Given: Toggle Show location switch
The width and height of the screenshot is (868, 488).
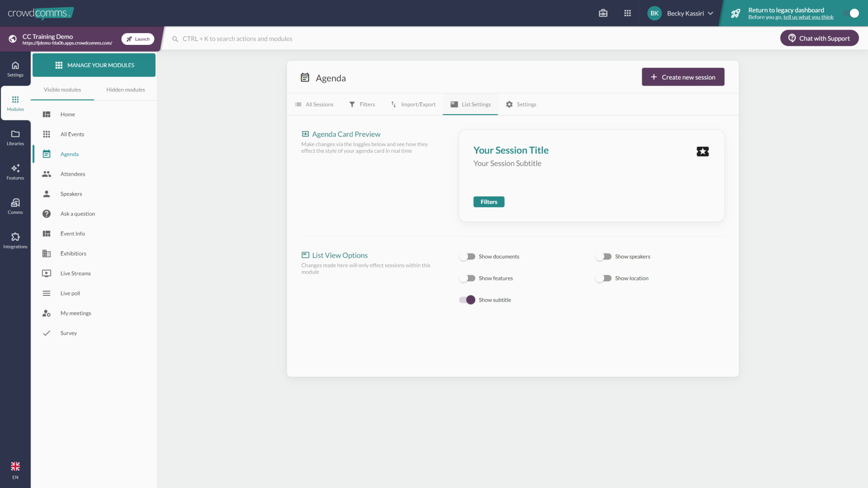Looking at the screenshot, I should coord(603,278).
